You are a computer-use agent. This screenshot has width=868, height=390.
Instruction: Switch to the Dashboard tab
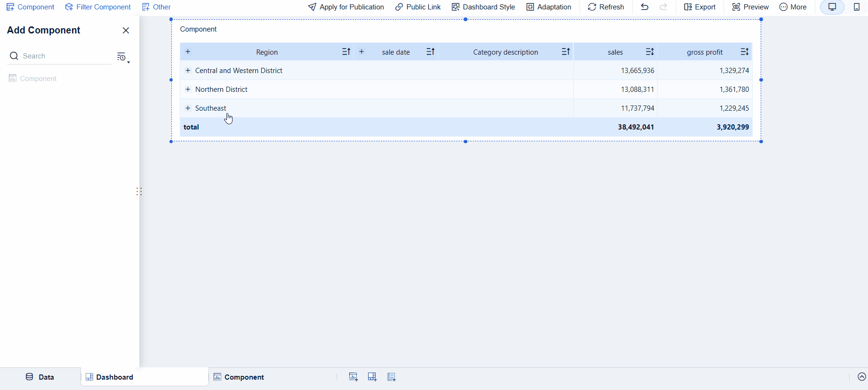tap(145, 377)
